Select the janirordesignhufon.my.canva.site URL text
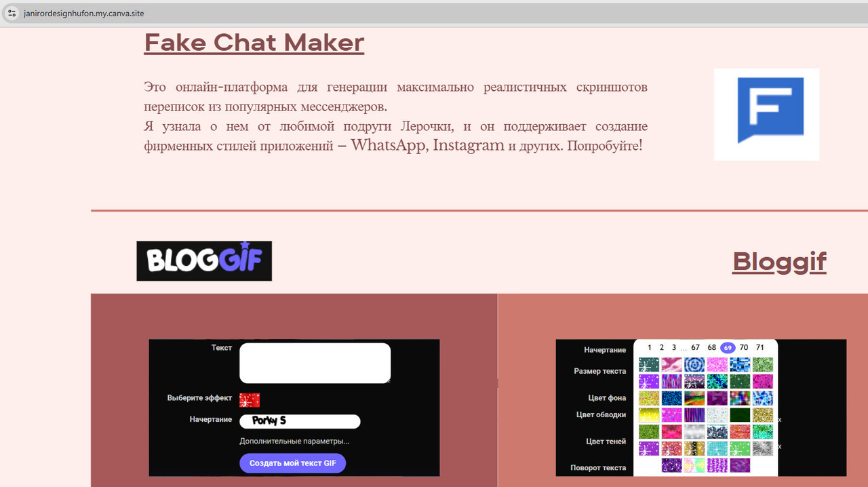Screen dimensions: 868x487 click(x=83, y=14)
